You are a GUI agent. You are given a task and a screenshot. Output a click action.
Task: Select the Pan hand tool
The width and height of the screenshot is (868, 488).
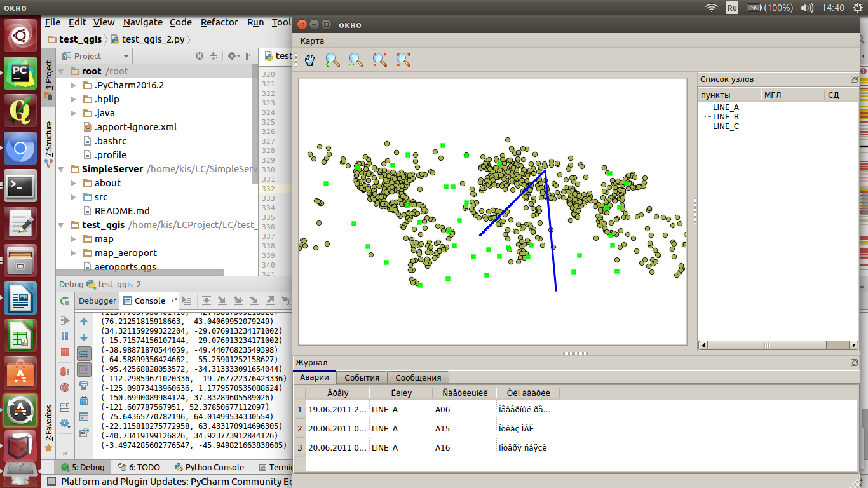click(309, 60)
